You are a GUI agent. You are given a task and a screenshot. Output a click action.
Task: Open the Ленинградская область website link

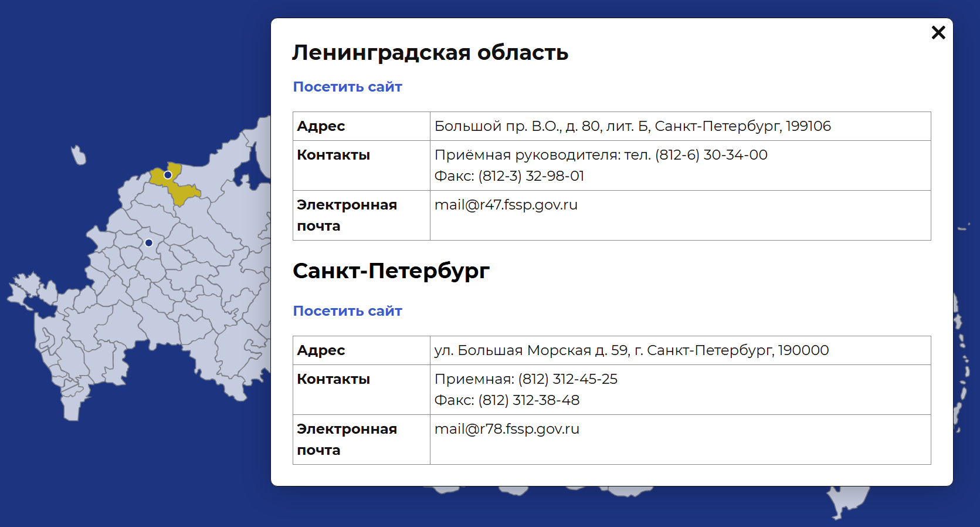pos(347,87)
